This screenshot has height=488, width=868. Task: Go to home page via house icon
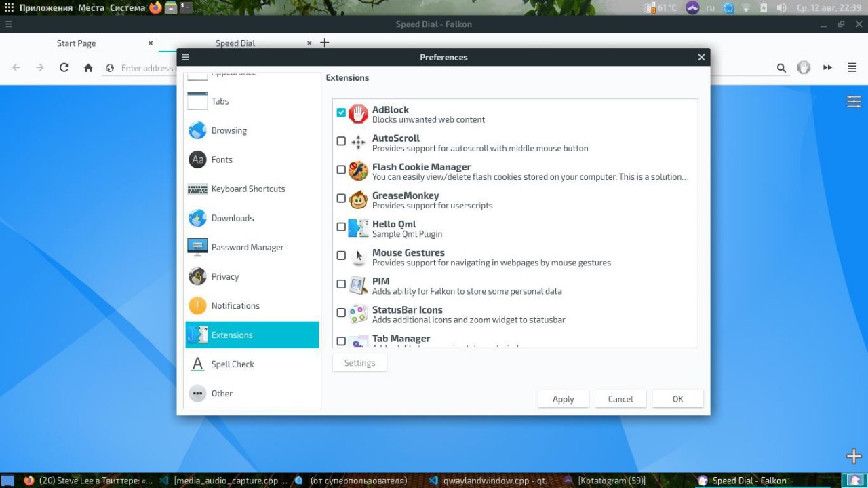(88, 68)
